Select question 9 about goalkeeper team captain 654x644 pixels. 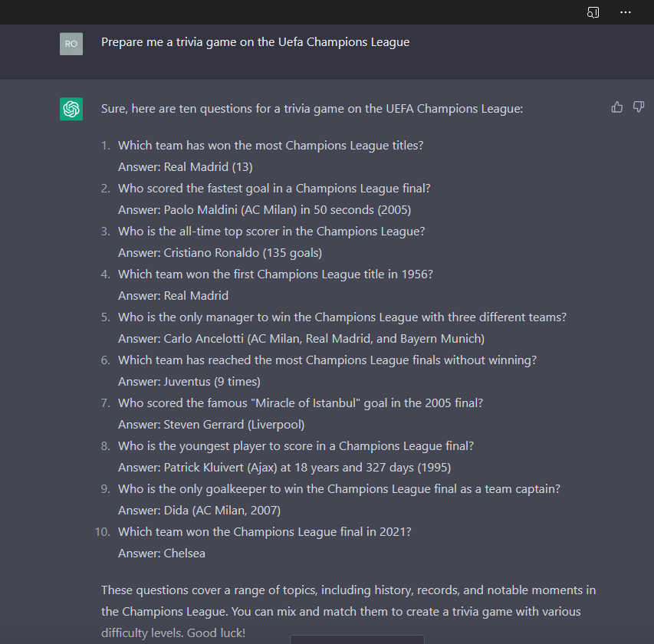339,489
